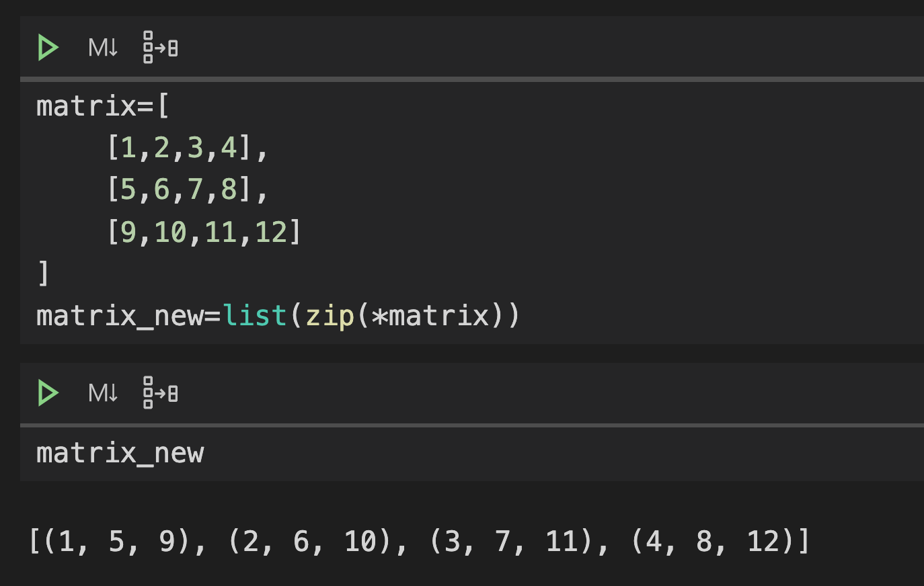Click matrix_new in the second cell
Screen dimensions: 924x586
coord(120,453)
